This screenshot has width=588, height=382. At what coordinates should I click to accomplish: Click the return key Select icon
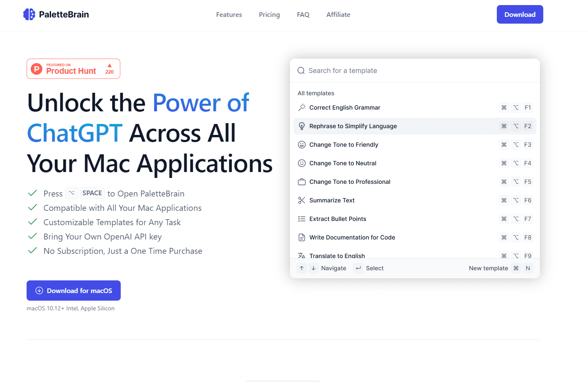[x=358, y=268]
